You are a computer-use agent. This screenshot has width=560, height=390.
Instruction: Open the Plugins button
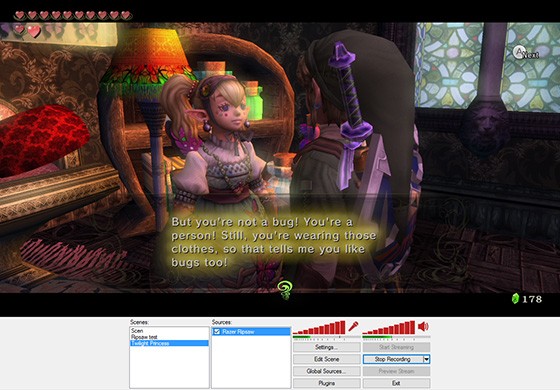pos(327,383)
